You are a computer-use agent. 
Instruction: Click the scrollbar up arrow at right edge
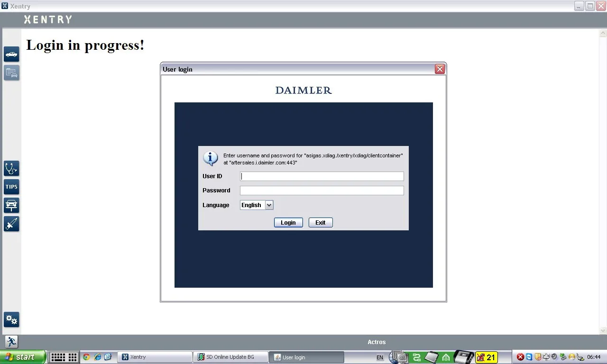point(603,33)
